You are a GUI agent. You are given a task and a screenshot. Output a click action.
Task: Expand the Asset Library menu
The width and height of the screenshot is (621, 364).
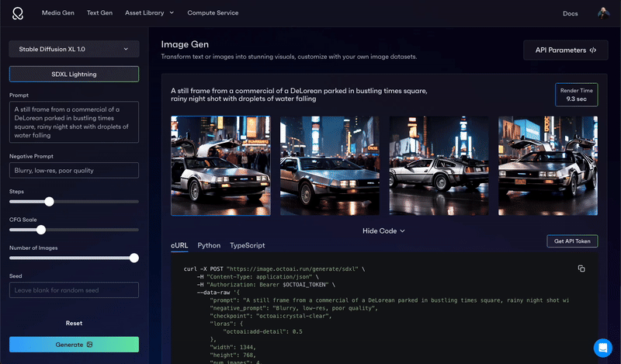click(x=149, y=13)
